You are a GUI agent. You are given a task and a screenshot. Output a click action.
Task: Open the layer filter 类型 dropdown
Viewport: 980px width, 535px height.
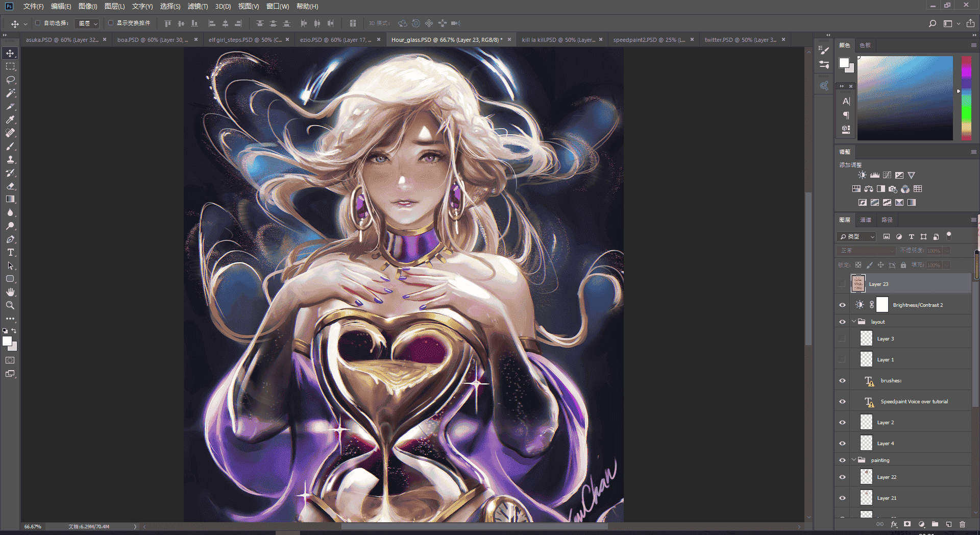(856, 236)
